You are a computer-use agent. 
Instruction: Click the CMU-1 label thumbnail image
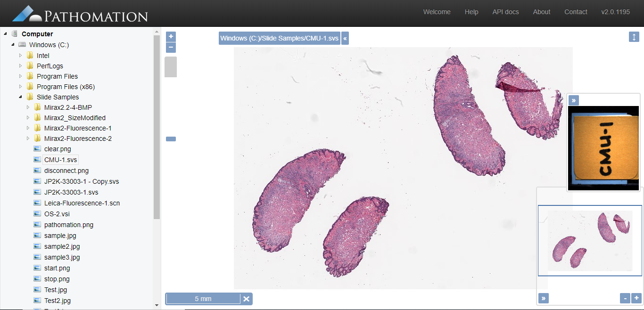tap(603, 148)
